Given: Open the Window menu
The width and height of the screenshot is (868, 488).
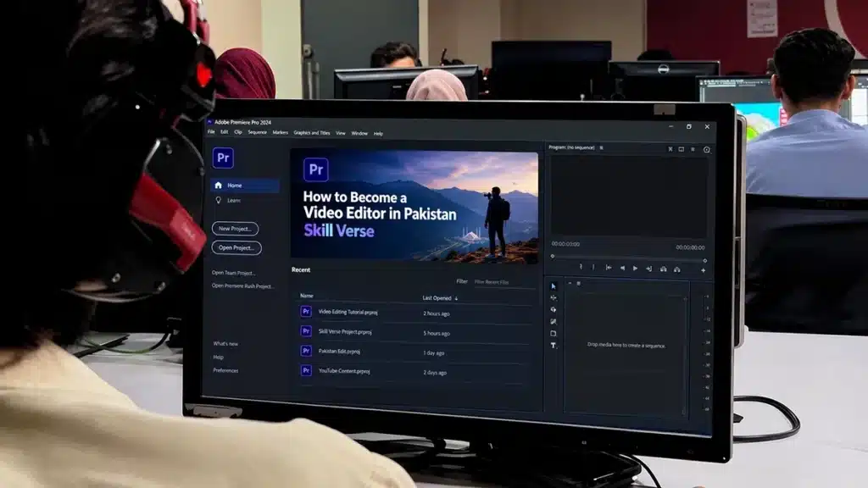Looking at the screenshot, I should pos(359,133).
